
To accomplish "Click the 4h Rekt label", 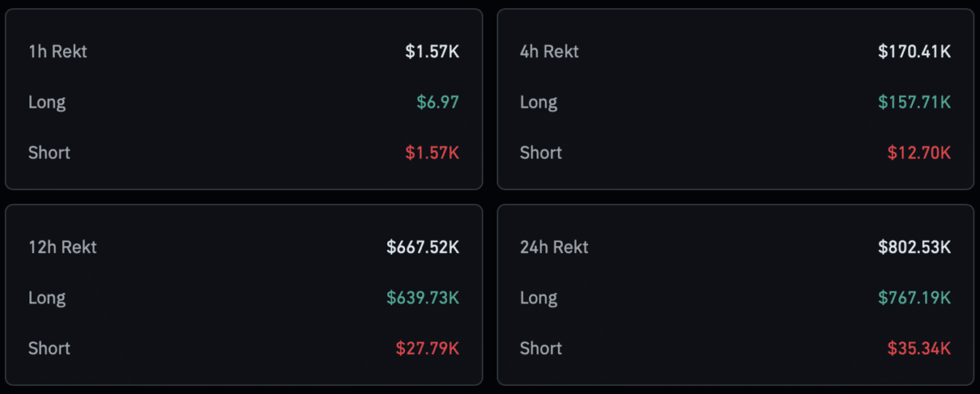I will (x=550, y=51).
